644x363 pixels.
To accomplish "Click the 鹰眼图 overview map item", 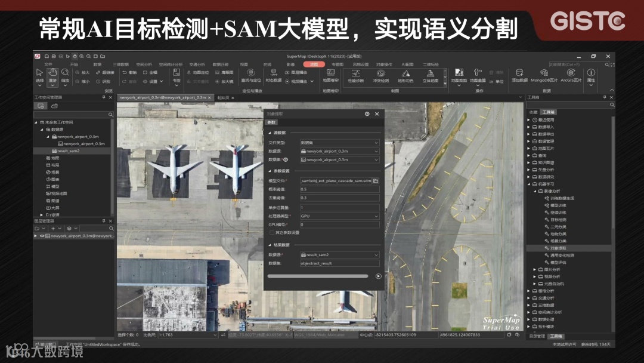I will [225, 72].
